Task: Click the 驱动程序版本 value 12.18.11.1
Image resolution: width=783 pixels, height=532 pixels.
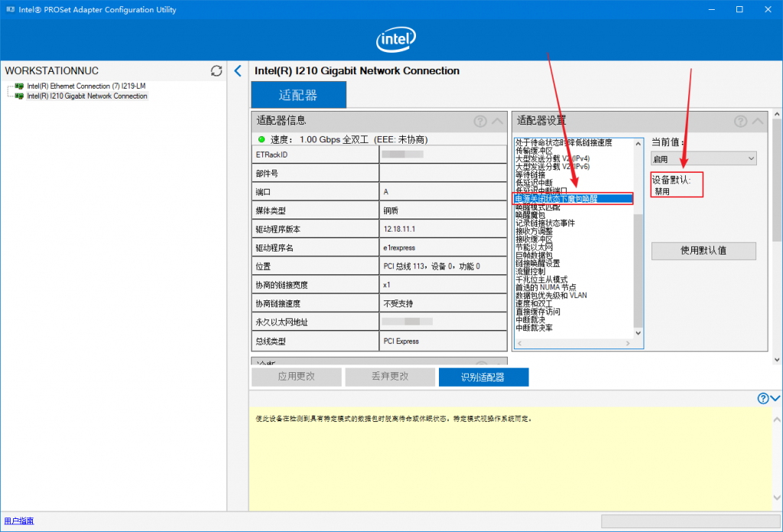Action: click(x=399, y=229)
